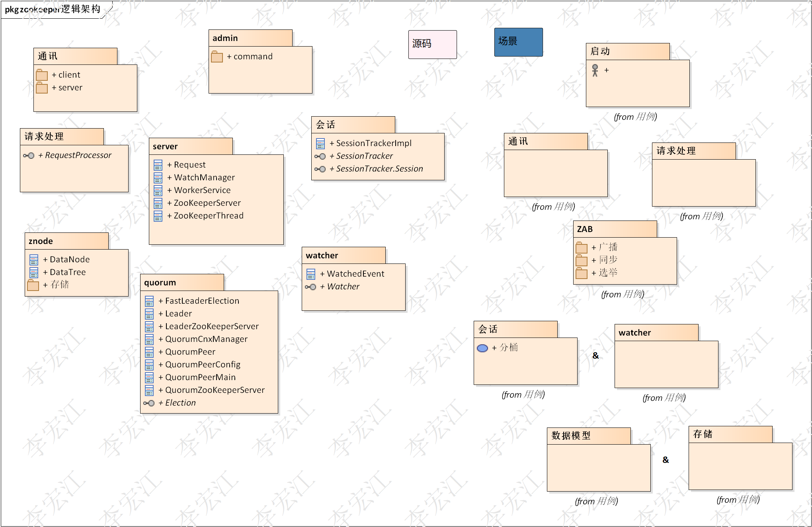Click the command package folder icon

217,57
